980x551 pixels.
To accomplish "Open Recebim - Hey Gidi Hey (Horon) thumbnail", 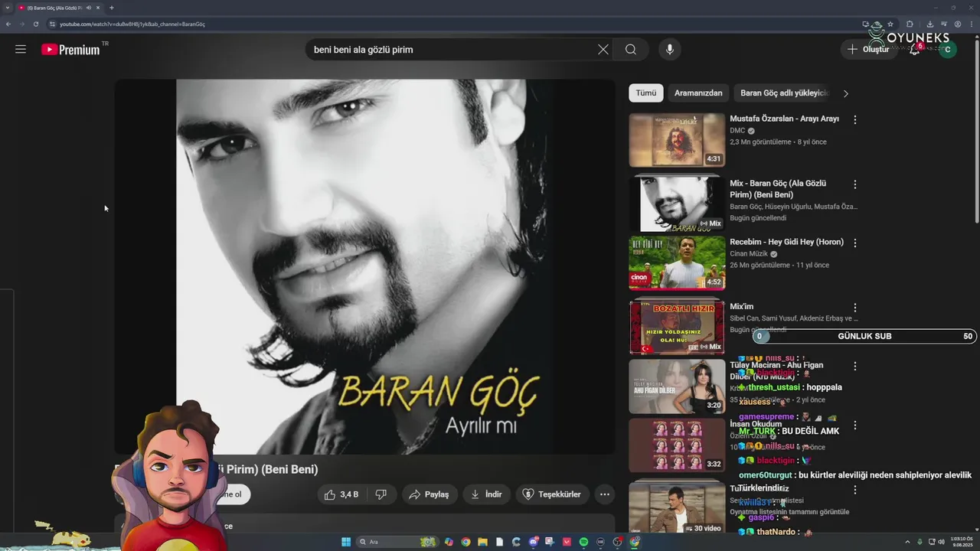I will 677,262.
